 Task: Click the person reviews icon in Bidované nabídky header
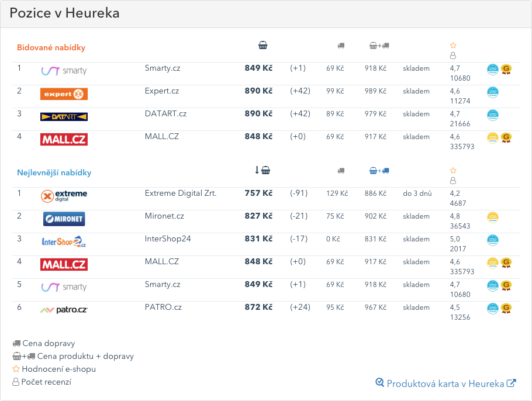(453, 56)
